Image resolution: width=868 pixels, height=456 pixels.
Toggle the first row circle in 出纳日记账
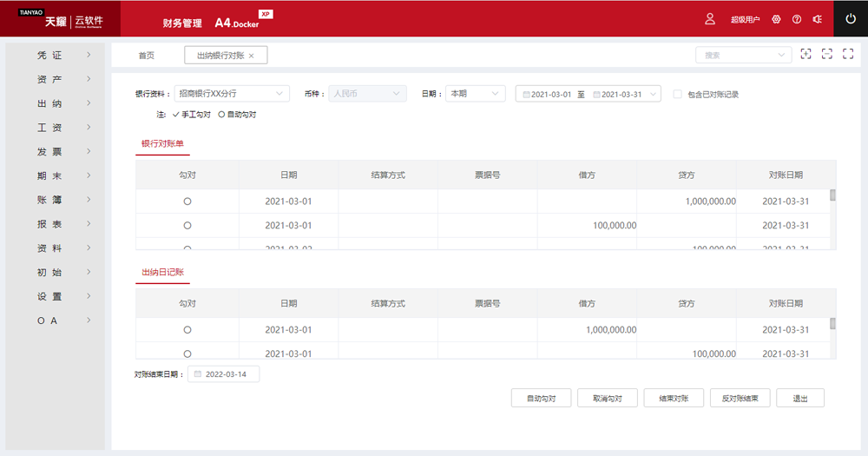coord(187,330)
